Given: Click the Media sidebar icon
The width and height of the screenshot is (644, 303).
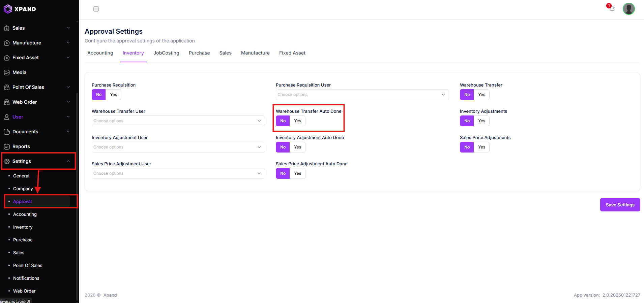Looking at the screenshot, I should 7,72.
